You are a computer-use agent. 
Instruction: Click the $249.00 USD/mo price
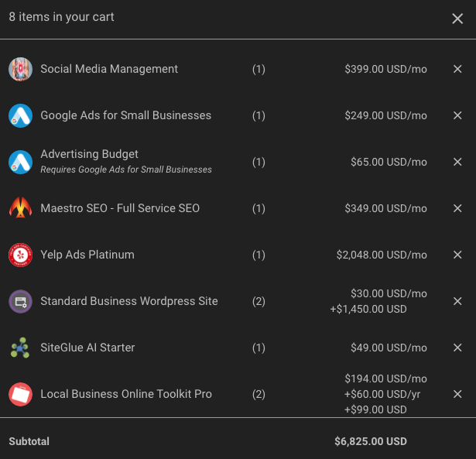[385, 115]
